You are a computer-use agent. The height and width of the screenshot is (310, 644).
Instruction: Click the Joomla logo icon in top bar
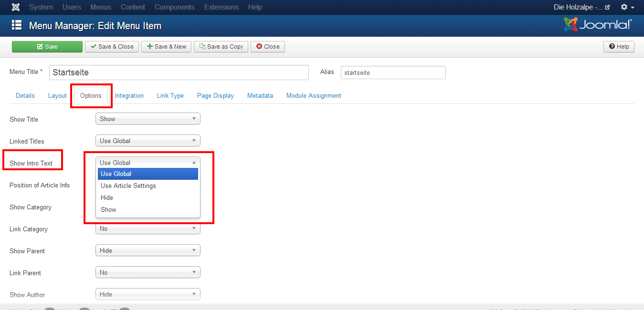(x=16, y=7)
